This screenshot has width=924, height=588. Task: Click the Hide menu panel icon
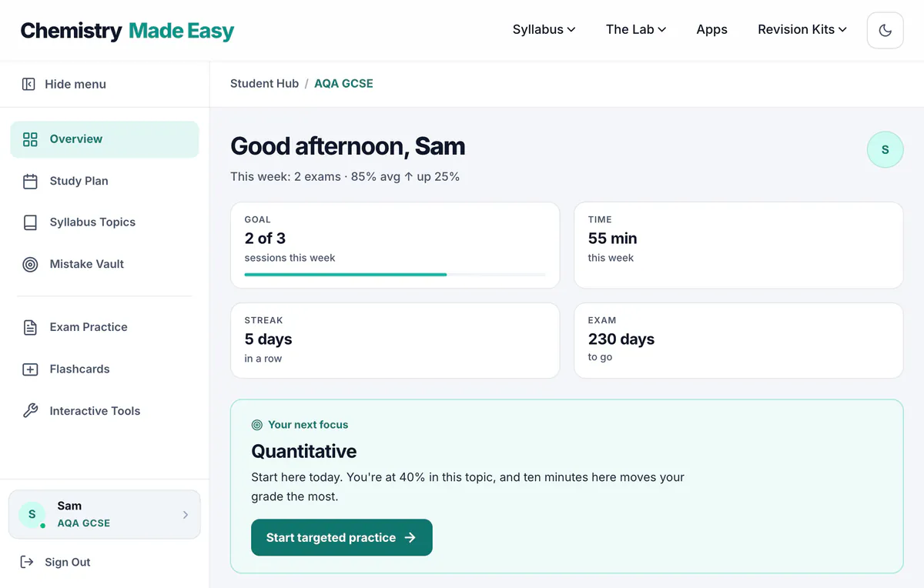coord(28,84)
